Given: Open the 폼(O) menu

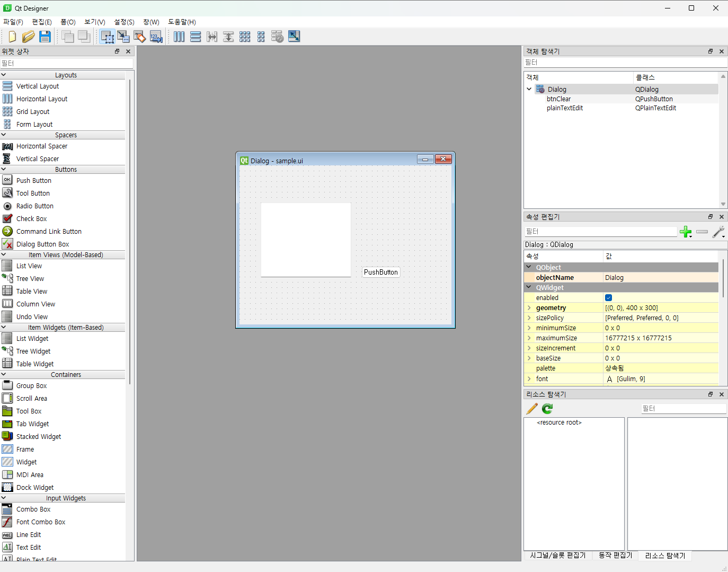Looking at the screenshot, I should point(68,22).
